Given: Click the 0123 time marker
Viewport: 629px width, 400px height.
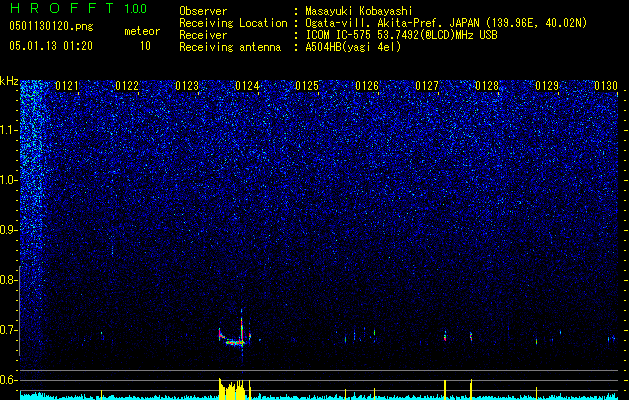Looking at the screenshot, I should tap(187, 86).
